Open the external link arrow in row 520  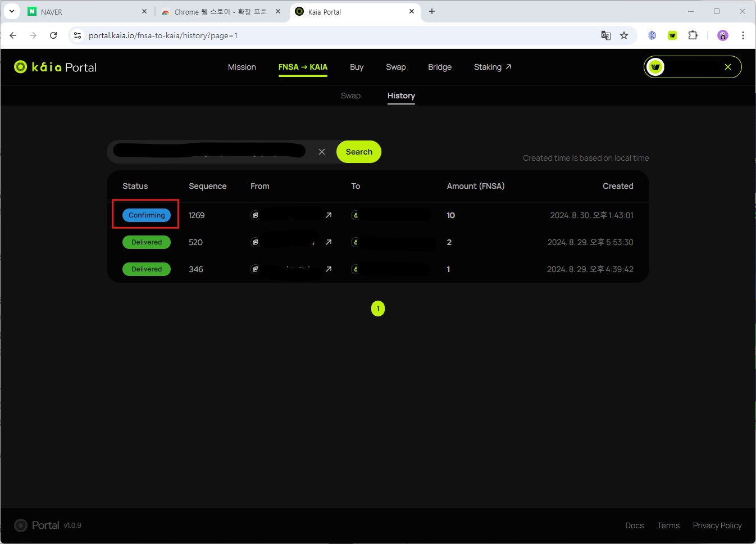click(x=329, y=242)
